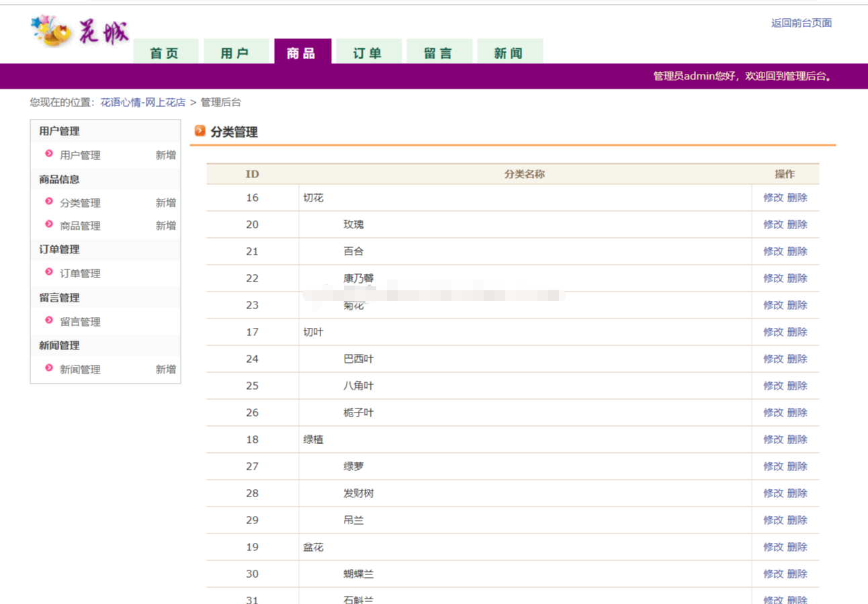The height and width of the screenshot is (604, 868).
Task: Select the 商品 tab
Action: (x=302, y=52)
